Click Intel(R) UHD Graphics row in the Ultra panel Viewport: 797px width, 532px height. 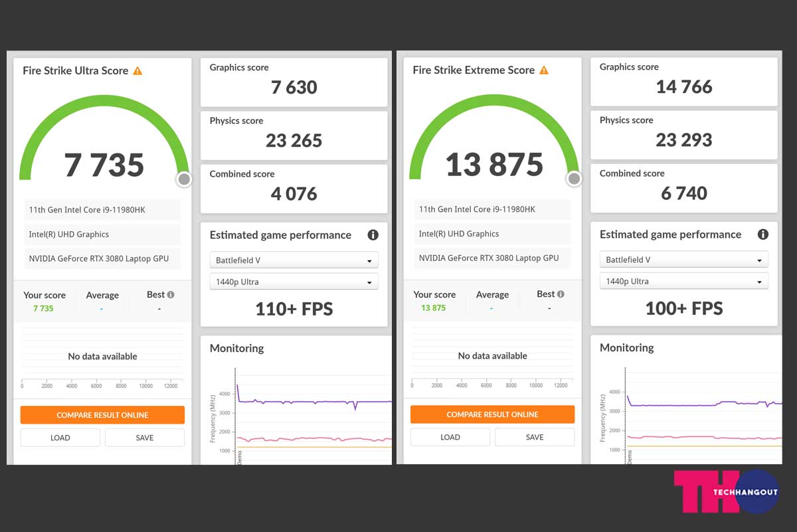[x=102, y=234]
